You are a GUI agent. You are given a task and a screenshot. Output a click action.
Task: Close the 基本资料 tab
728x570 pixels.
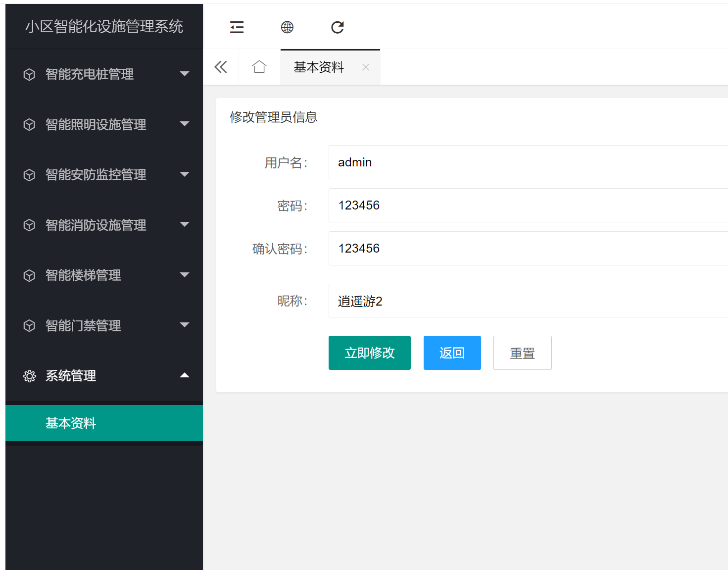click(x=365, y=67)
